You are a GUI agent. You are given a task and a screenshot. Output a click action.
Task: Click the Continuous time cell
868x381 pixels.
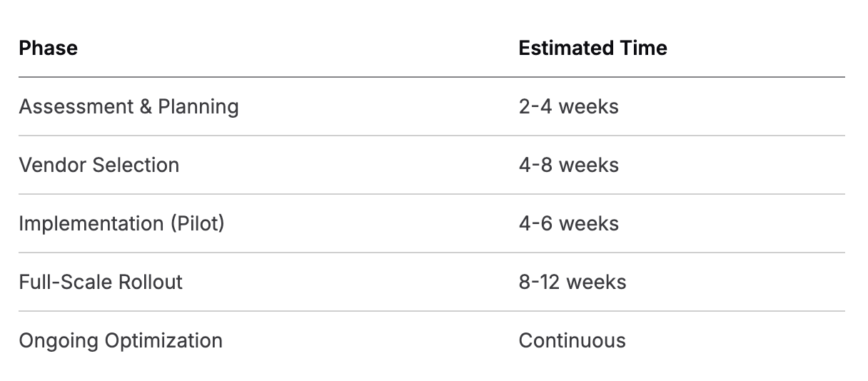(x=572, y=341)
